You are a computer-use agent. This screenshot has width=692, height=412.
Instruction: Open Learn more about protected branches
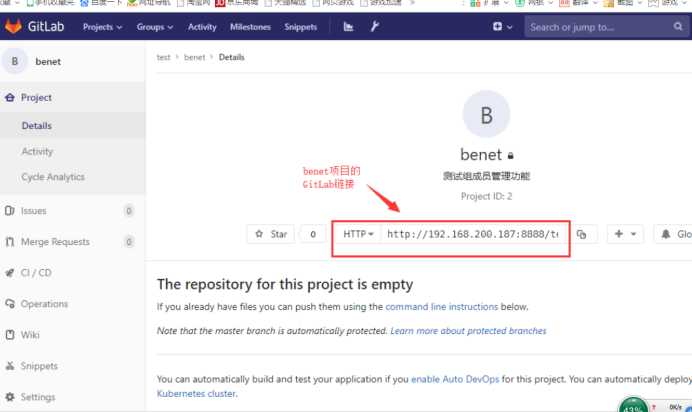tap(468, 331)
